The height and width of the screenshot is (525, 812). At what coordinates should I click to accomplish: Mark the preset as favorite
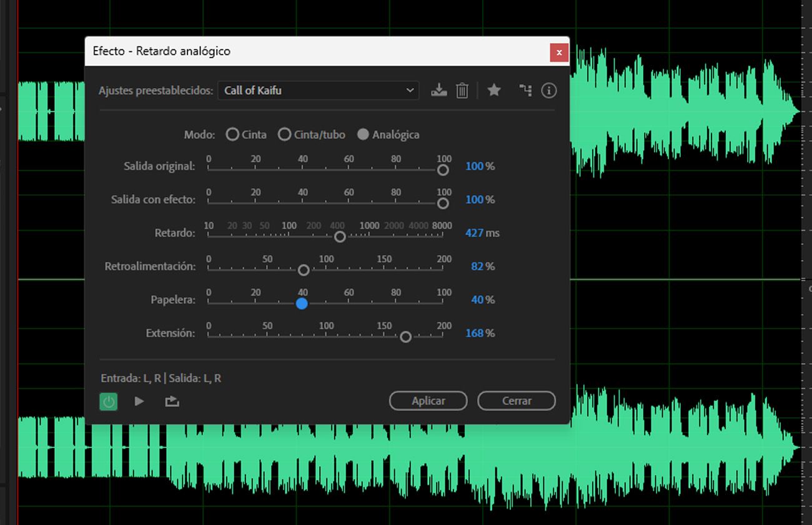point(494,90)
